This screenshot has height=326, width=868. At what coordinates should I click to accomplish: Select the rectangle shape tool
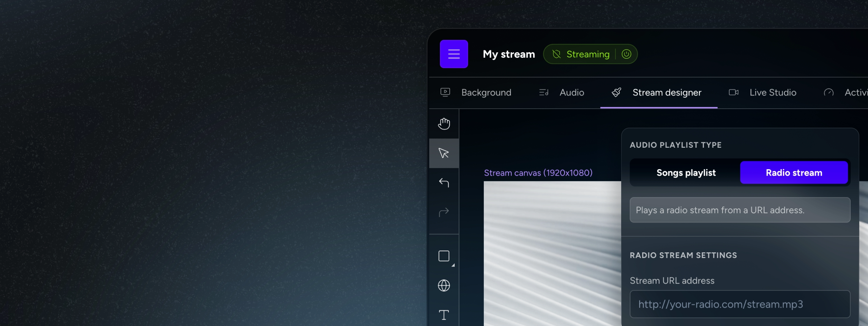coord(444,256)
